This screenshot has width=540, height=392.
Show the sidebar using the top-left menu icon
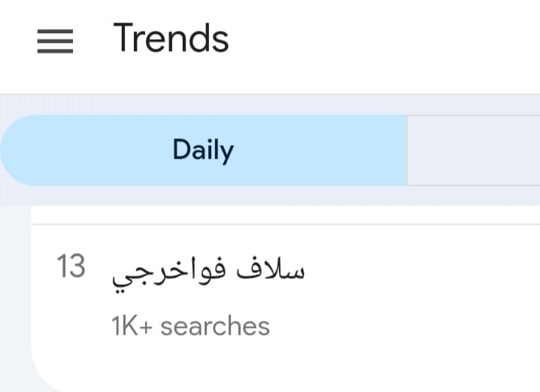55,41
